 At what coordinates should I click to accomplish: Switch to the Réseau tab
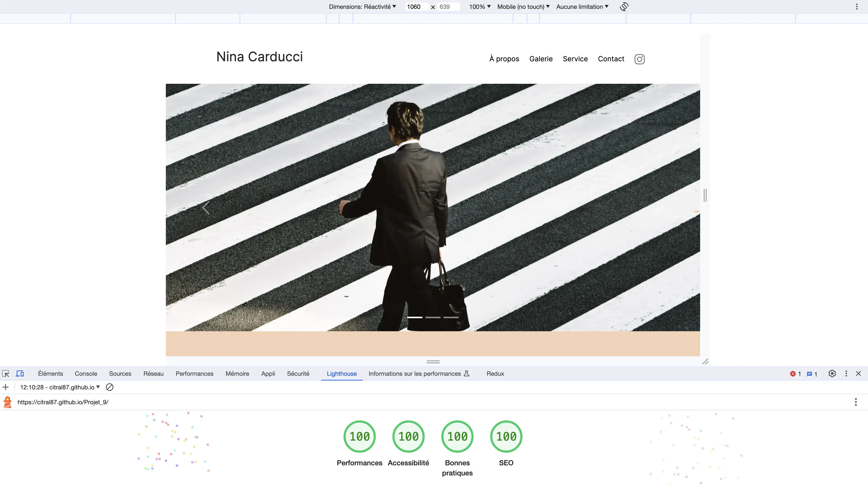(x=153, y=373)
